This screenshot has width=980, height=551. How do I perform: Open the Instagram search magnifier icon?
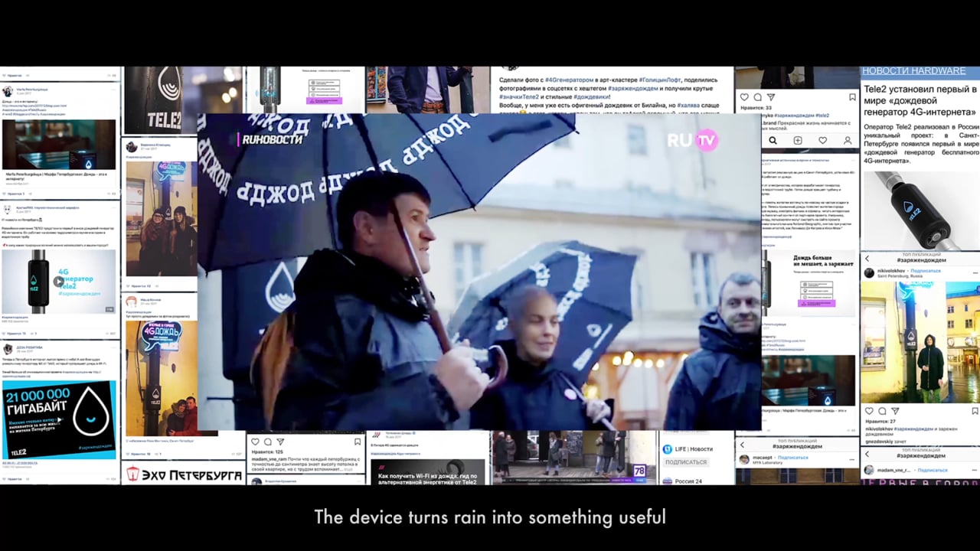click(x=773, y=141)
